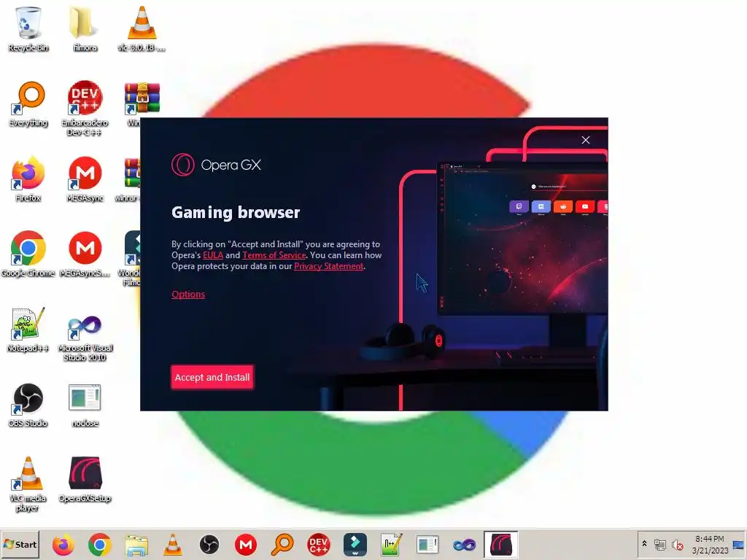Image resolution: width=747 pixels, height=560 pixels.
Task: Select the Recycle Bin desktop icon
Action: click(x=28, y=28)
